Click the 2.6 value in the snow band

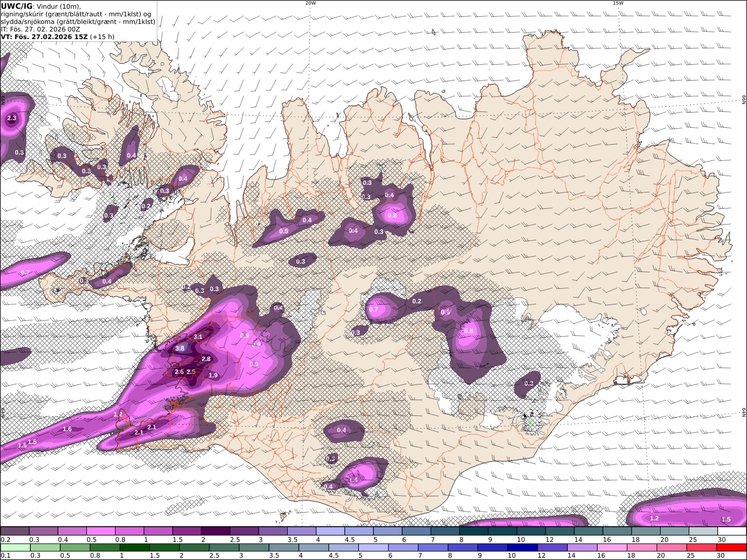(x=179, y=372)
